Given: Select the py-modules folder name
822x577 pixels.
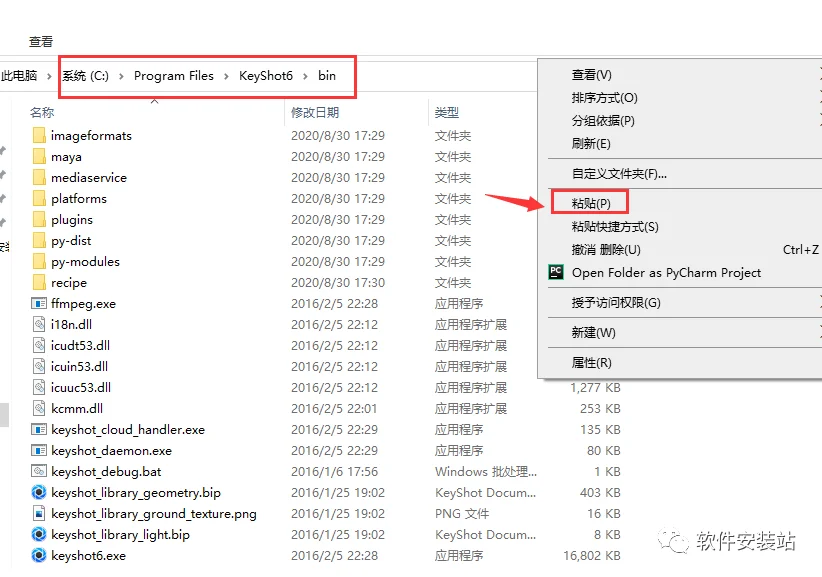Looking at the screenshot, I should click(x=85, y=261).
